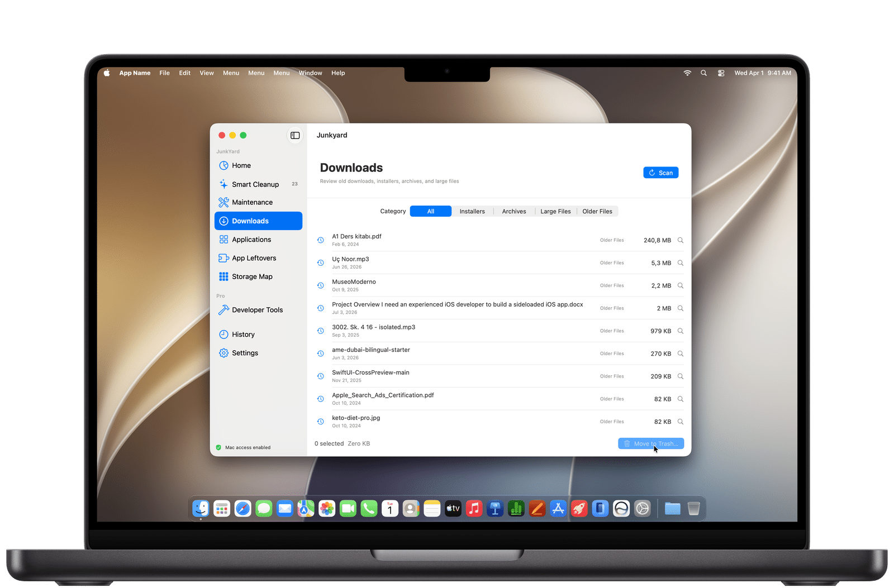The width and height of the screenshot is (894, 588).
Task: Click clock icon beside SwiftUI-CrossPreview-main
Action: (x=321, y=376)
